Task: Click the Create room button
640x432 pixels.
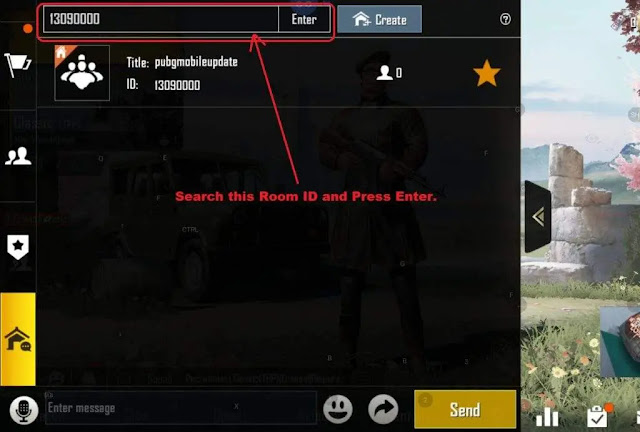Action: point(380,19)
